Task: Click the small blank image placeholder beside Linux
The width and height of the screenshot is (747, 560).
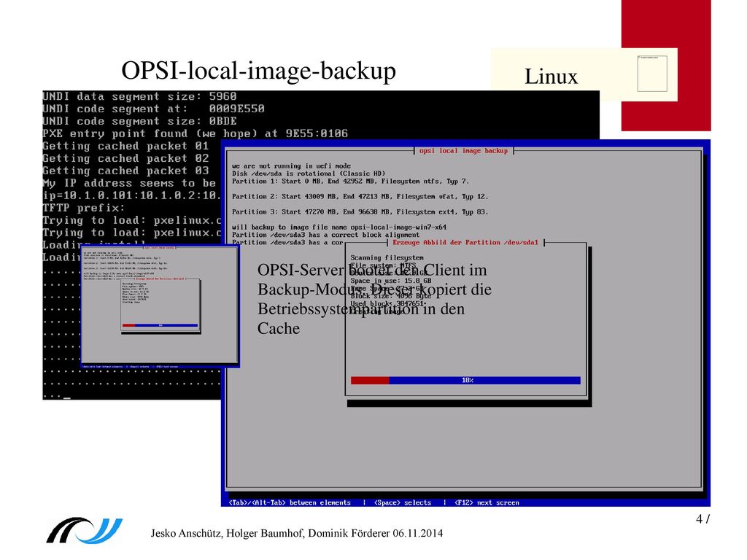Action: 652,74
